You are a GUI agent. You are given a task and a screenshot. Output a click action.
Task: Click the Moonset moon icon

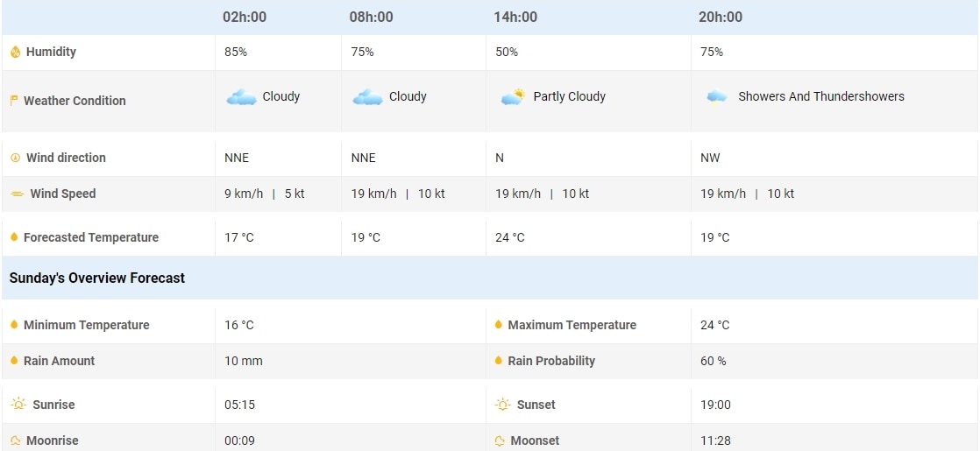point(499,440)
